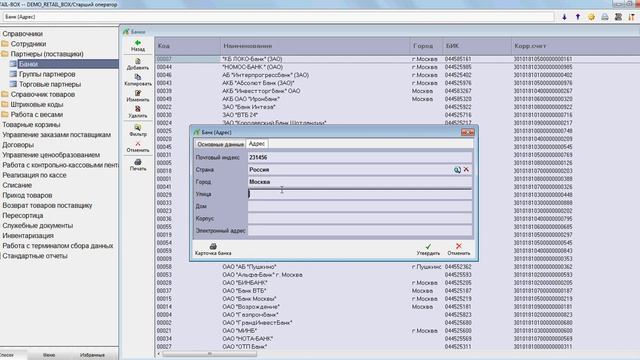
Task: Select row "КБ ЛОКО-Банк" (ЗАО)
Action: tap(397, 59)
